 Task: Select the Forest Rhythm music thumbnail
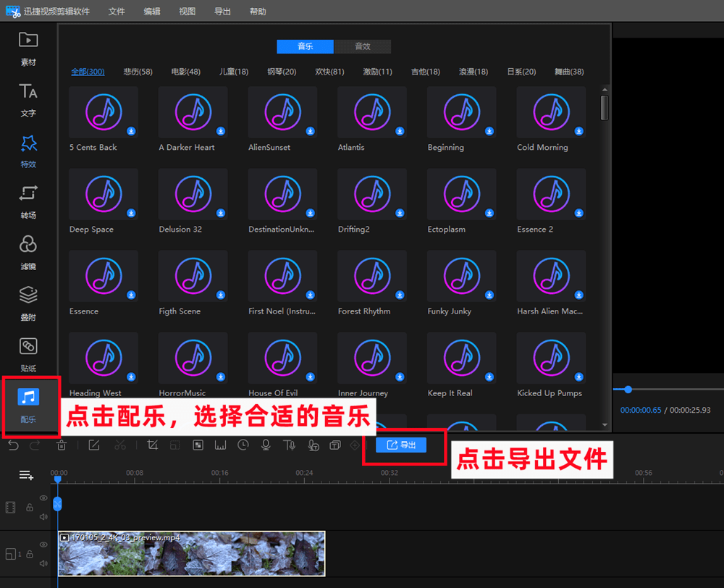[371, 276]
